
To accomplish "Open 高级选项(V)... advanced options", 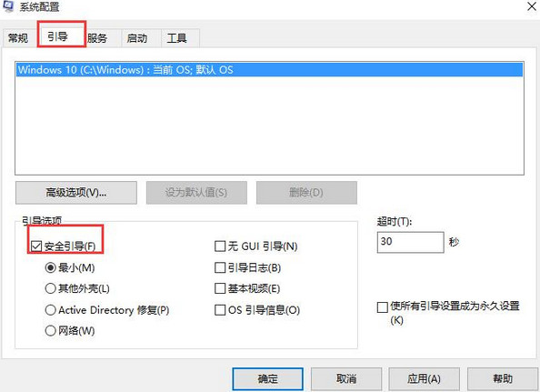I will [76, 193].
